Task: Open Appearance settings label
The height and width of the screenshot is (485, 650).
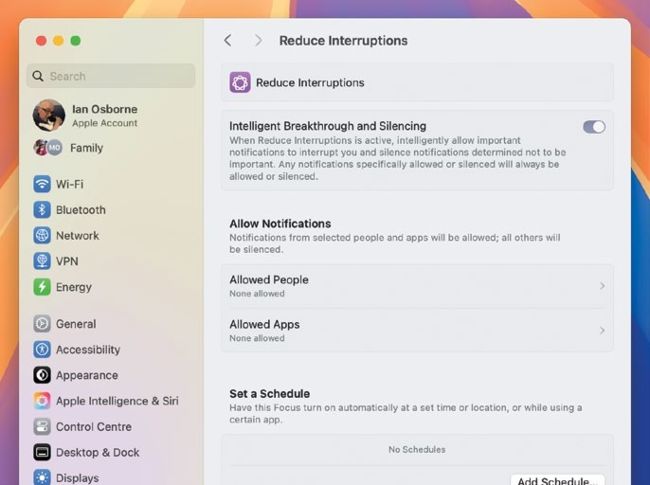Action: [x=87, y=375]
